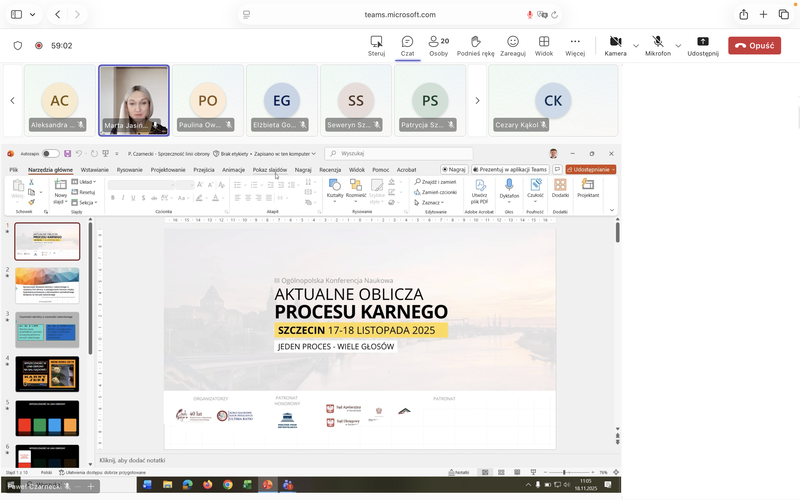800x500 pixels.
Task: Open the Czat panel in Teams
Action: (x=407, y=45)
